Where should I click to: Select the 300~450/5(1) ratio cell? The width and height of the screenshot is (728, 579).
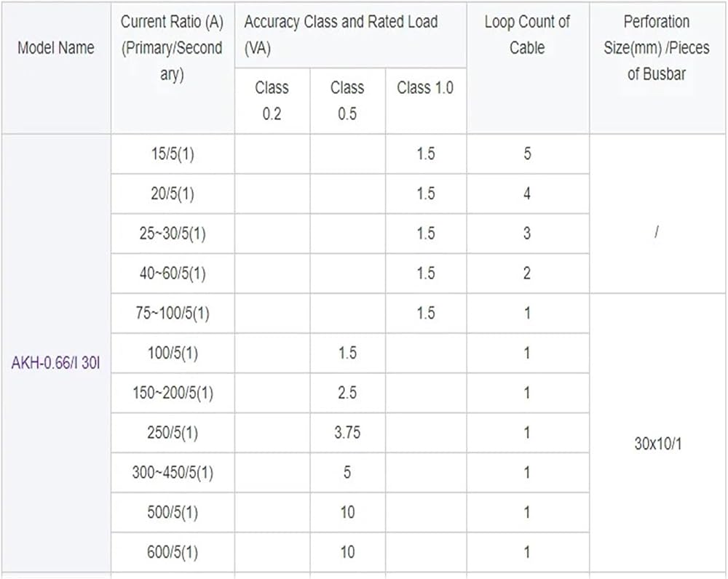173,473
